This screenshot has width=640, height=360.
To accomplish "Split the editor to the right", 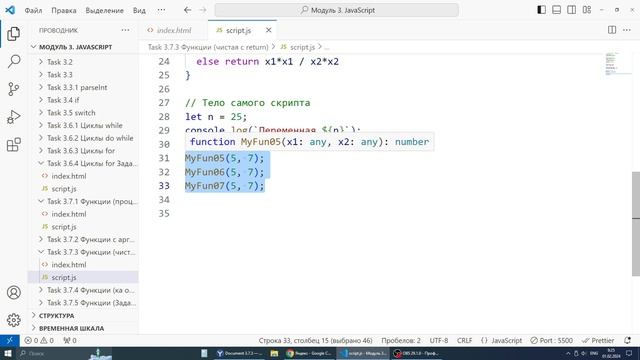I will click(x=612, y=30).
